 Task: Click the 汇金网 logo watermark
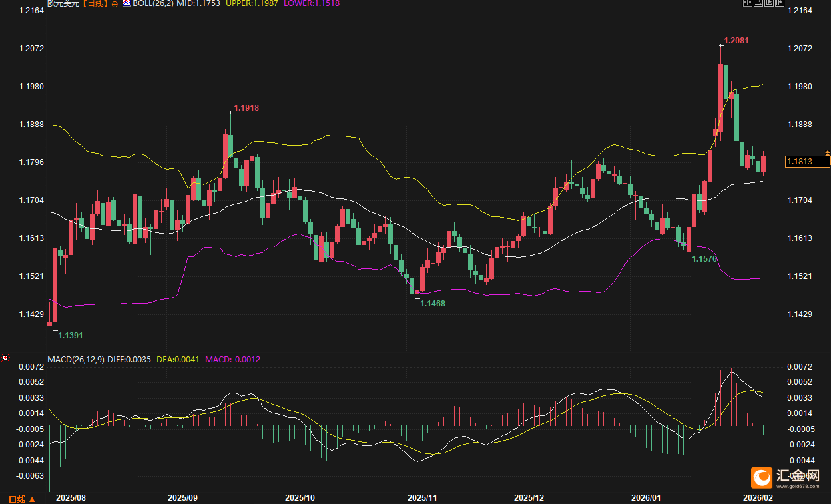786,478
